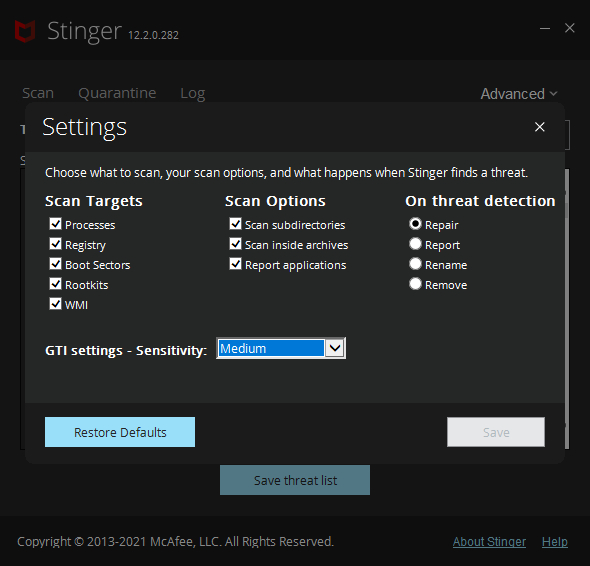Screen dimensions: 590x566
Task: Uncheck the Processes scan target
Action: pos(55,224)
